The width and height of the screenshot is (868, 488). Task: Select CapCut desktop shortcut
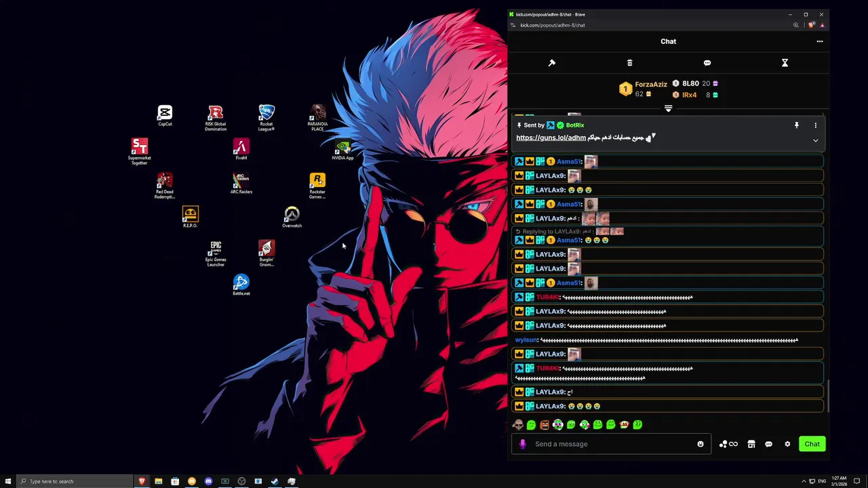click(x=165, y=116)
